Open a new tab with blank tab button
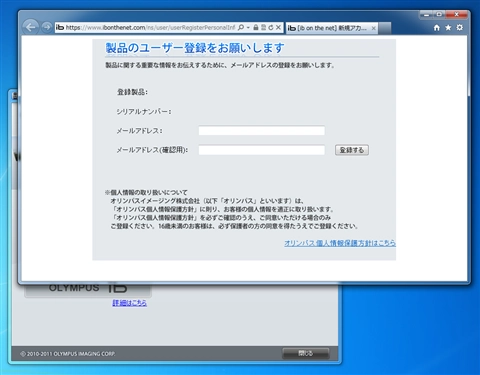Screen dimensions: 480x375 [385, 28]
